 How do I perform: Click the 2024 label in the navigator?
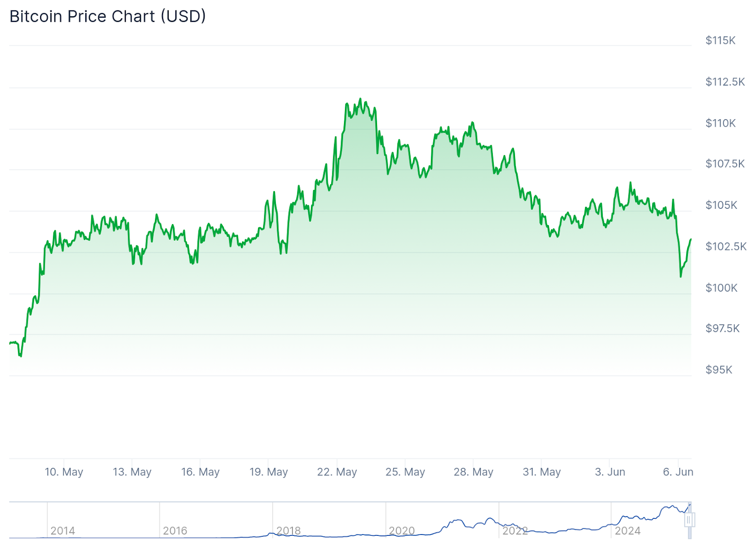tap(627, 531)
